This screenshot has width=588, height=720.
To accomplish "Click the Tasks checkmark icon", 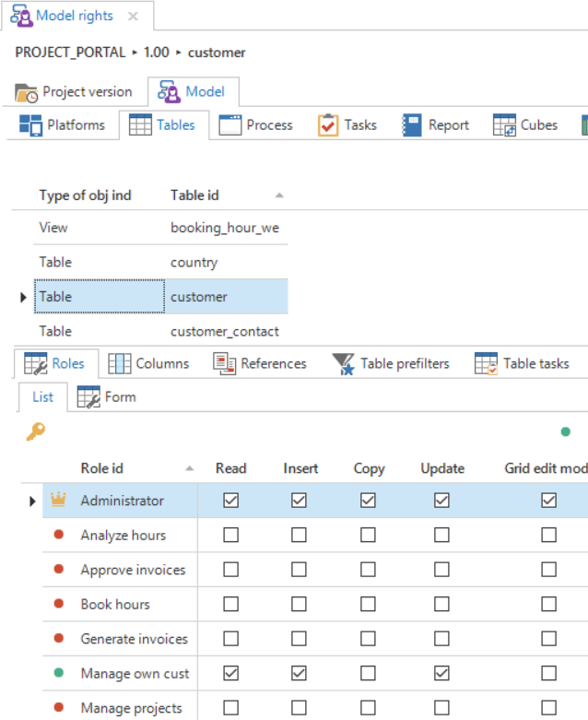I will click(x=328, y=125).
